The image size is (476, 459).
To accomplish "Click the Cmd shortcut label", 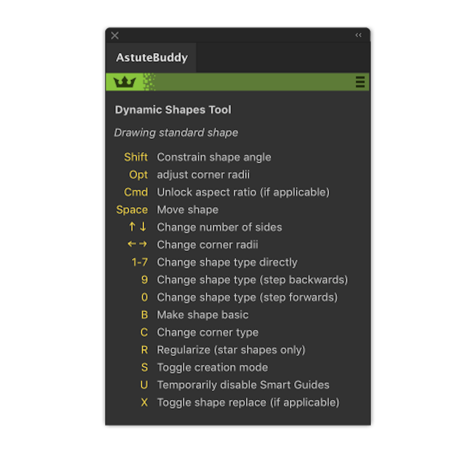I will [136, 192].
